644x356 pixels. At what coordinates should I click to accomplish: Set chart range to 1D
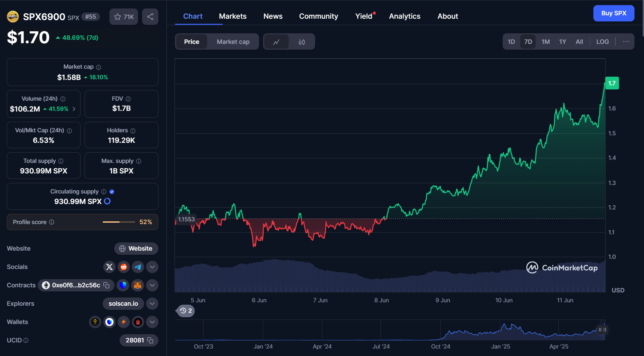coord(511,41)
